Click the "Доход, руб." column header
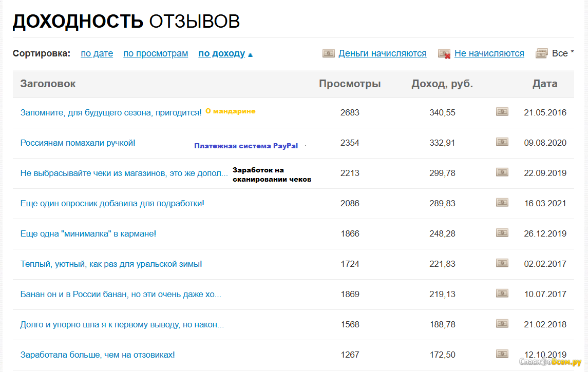This screenshot has height=372, width=588. pos(442,84)
